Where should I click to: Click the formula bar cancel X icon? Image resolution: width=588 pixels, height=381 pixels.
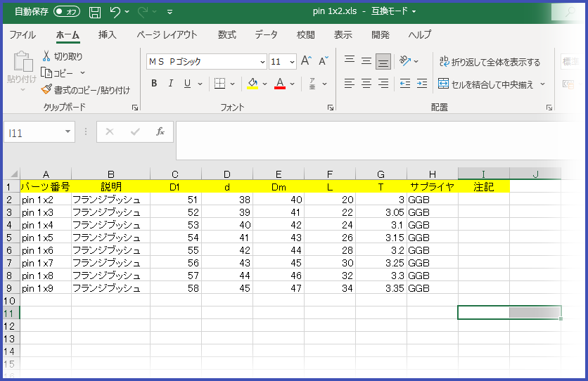click(x=110, y=132)
